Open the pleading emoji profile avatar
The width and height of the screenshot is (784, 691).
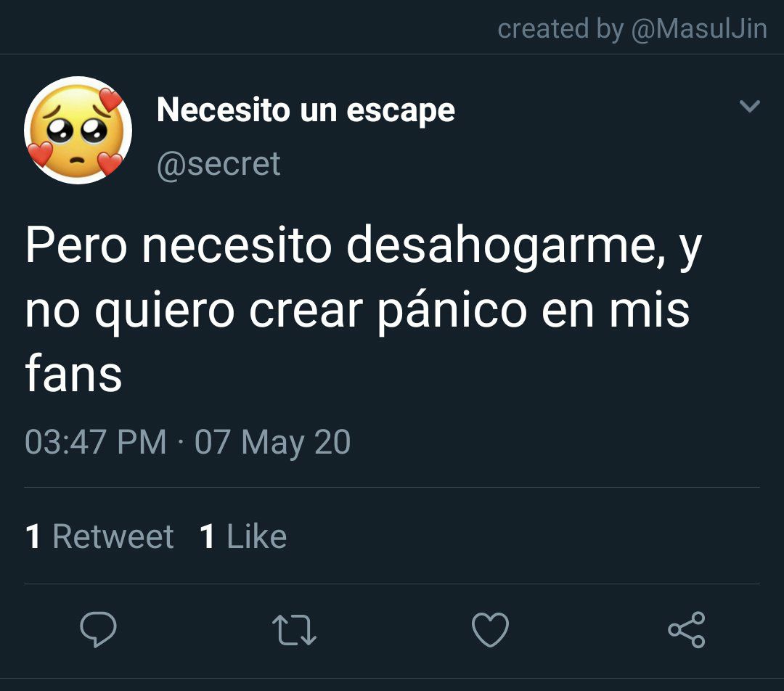pyautogui.click(x=78, y=130)
